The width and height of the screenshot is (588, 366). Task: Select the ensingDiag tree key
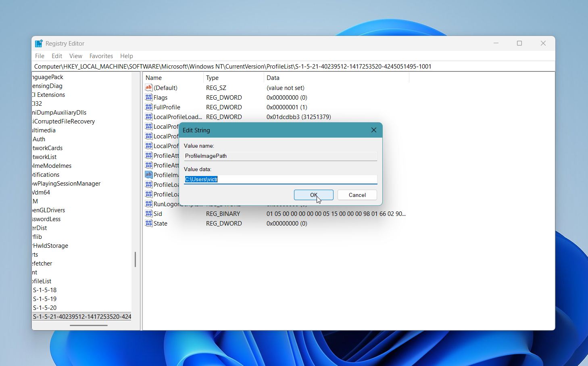tap(47, 86)
